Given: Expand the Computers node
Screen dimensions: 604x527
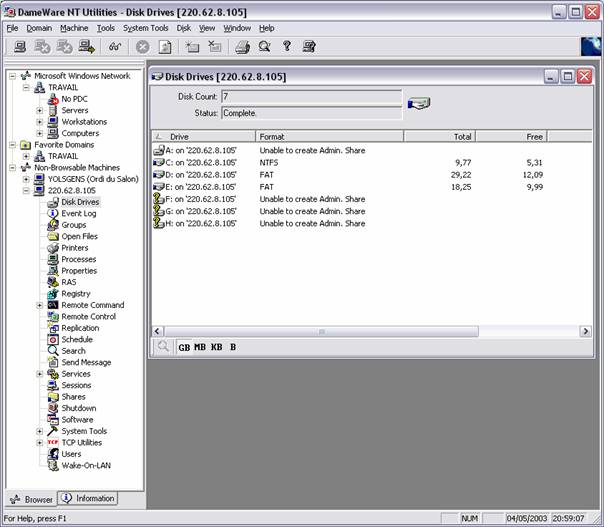Looking at the screenshot, I should [x=40, y=133].
